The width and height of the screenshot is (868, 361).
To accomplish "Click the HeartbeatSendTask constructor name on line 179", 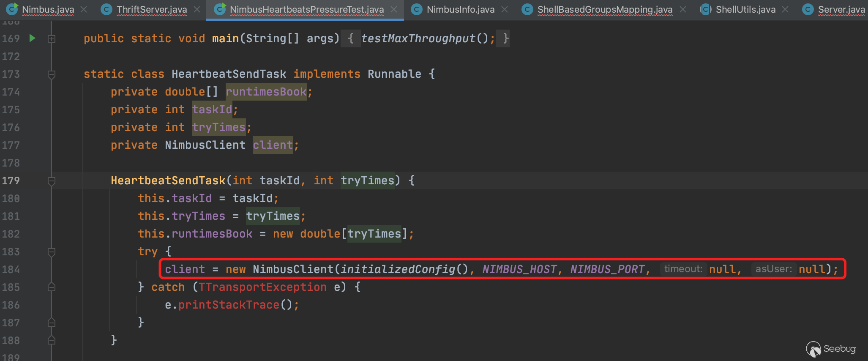I will 168,180.
